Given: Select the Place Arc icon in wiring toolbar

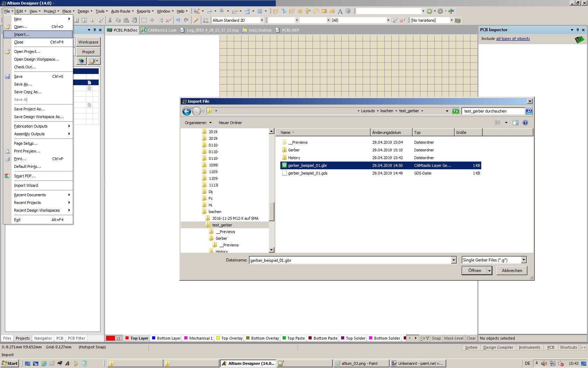Looking at the screenshot, I should (316, 11).
